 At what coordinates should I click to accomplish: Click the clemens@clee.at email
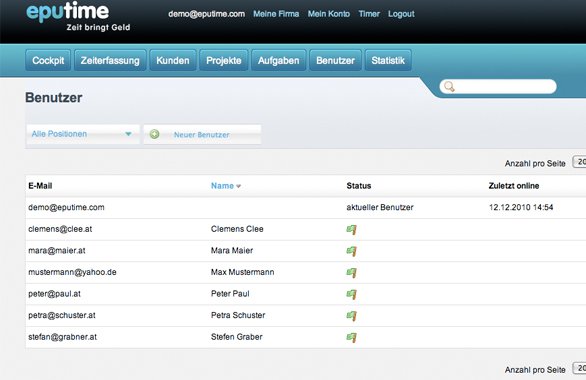click(x=60, y=229)
